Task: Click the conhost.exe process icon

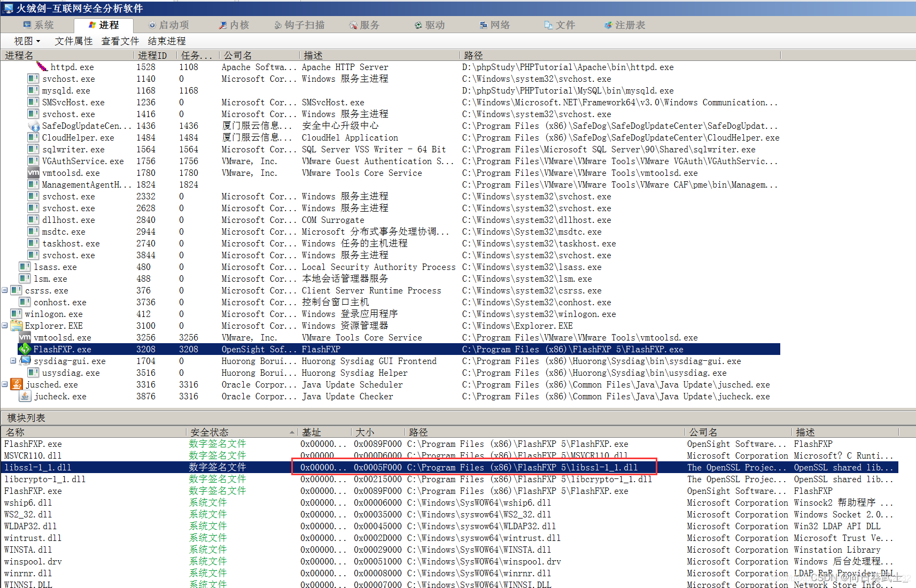Action: [25, 302]
